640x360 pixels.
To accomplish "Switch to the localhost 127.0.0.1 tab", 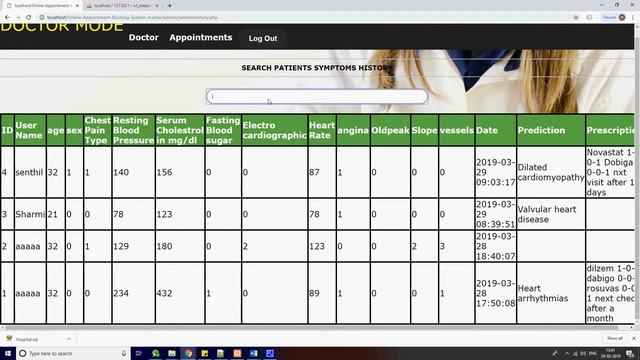I will point(122,6).
